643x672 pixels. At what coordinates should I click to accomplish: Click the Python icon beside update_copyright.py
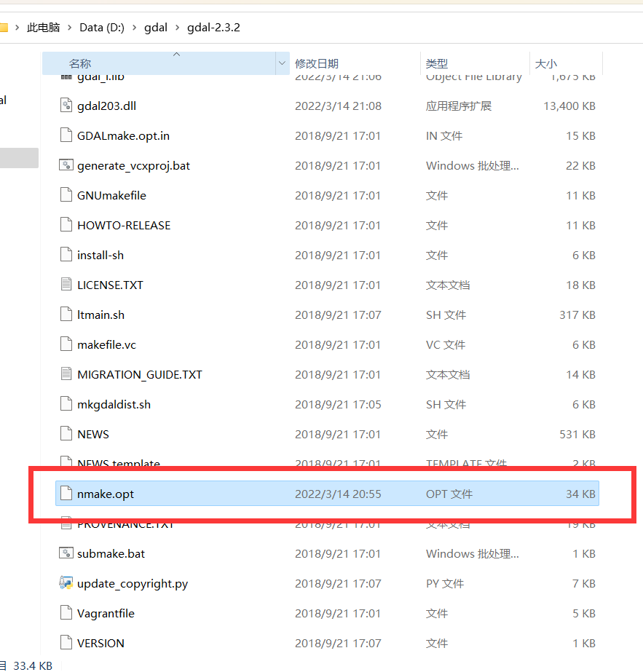pyautogui.click(x=66, y=583)
